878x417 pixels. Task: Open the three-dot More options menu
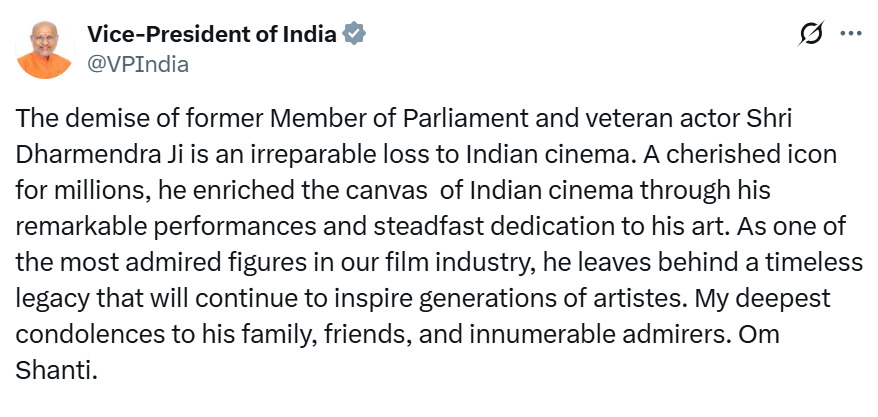point(851,34)
